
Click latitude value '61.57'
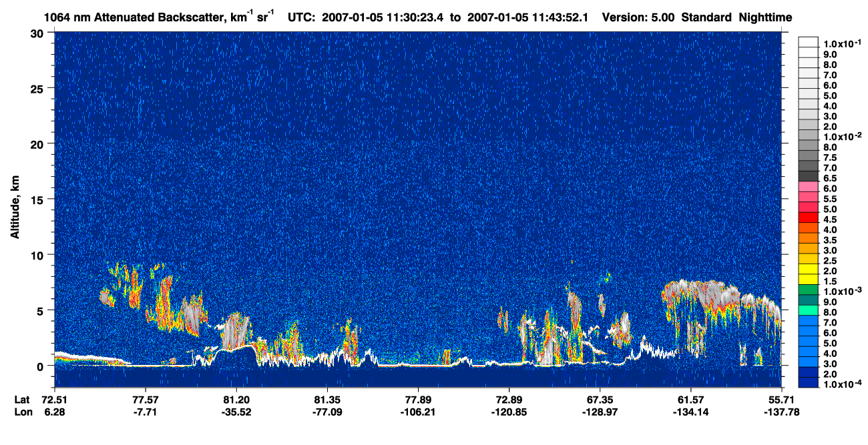click(x=690, y=399)
